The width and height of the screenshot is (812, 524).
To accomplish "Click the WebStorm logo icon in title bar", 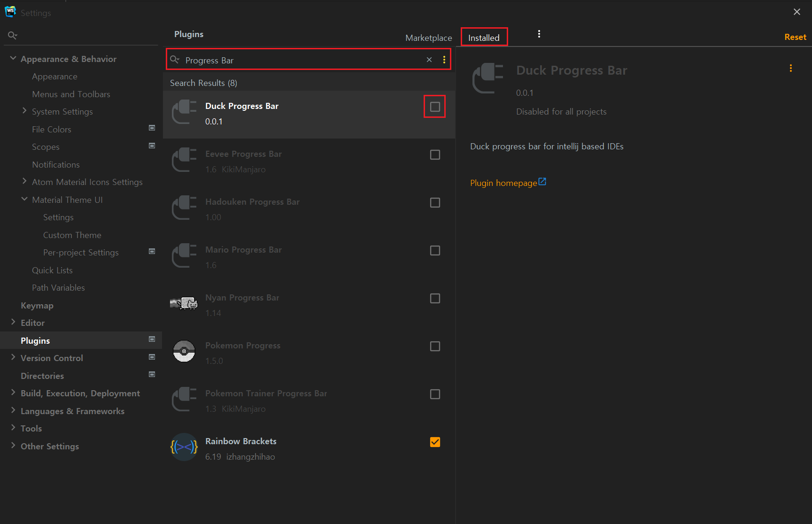I will 10,12.
